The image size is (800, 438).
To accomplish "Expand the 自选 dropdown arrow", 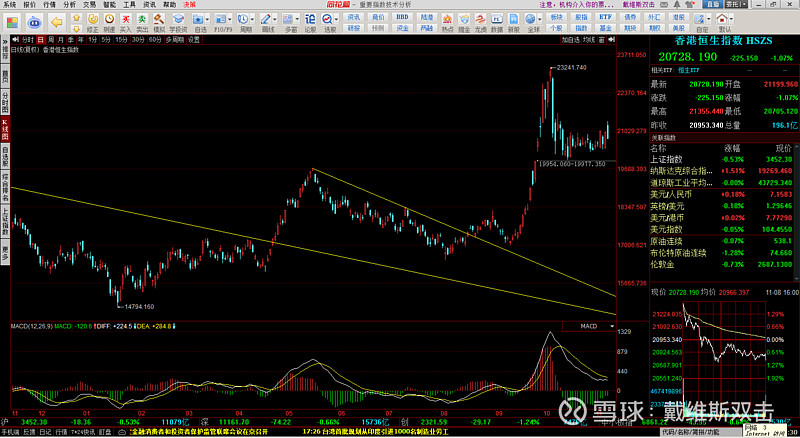I will (x=207, y=19).
